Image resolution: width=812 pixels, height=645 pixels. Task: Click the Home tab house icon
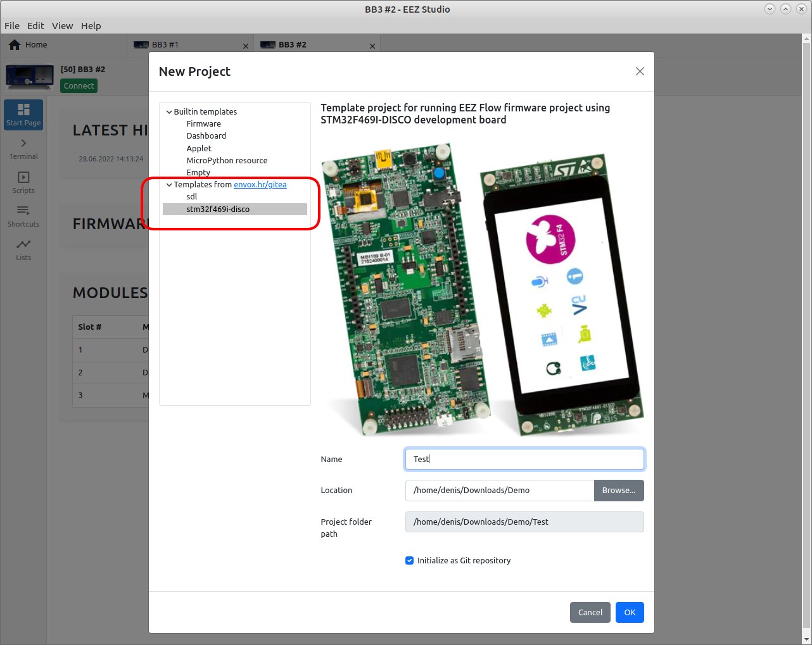[15, 45]
